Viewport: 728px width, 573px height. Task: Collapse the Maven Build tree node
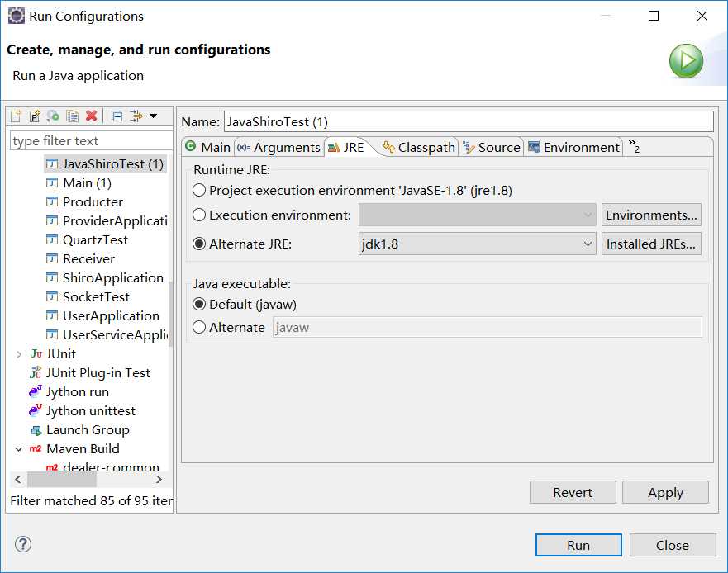point(18,449)
